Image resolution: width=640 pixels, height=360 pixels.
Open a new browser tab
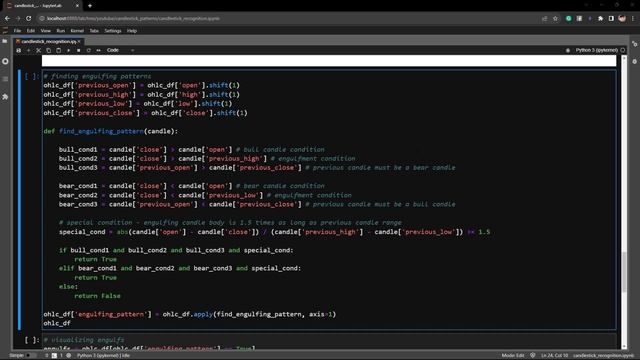coord(90,6)
